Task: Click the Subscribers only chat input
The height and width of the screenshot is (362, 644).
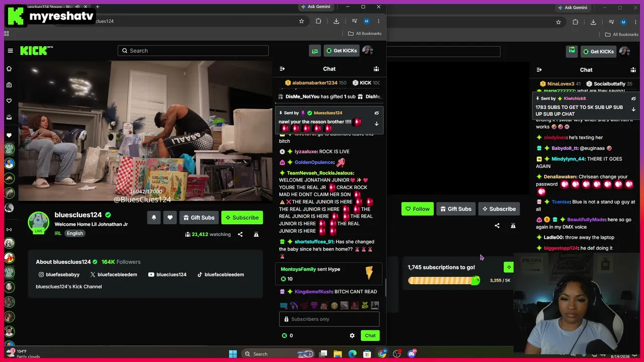Action: coord(329,319)
